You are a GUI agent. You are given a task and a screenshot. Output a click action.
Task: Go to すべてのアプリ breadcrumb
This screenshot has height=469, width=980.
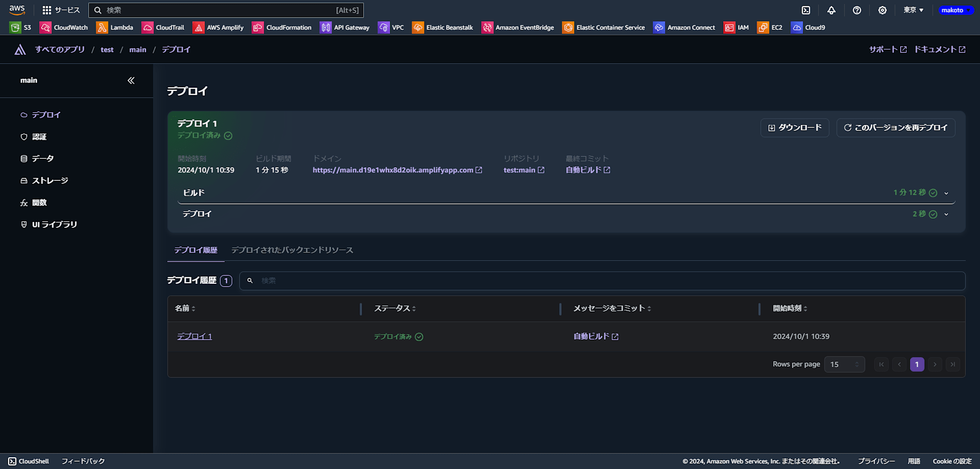(x=60, y=49)
